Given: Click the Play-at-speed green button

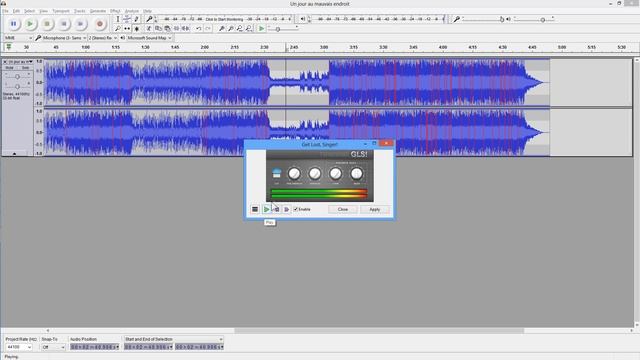Looking at the screenshot, I should [262, 29].
